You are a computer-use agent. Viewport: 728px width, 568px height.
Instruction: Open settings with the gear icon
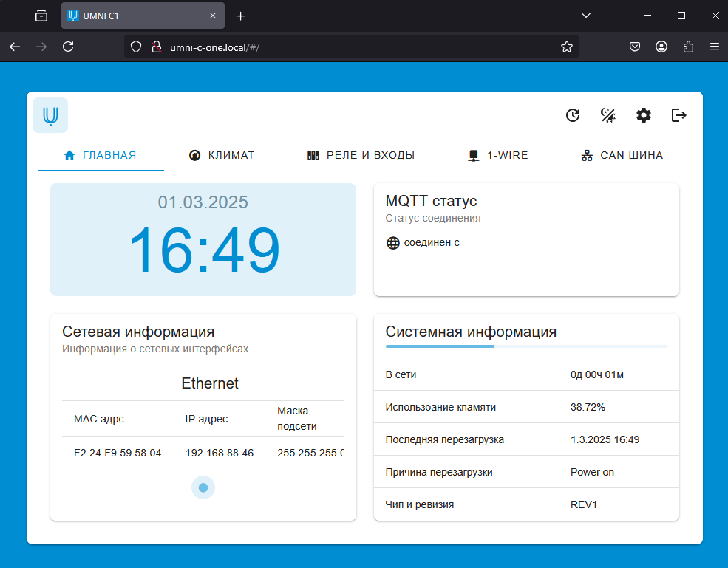644,115
